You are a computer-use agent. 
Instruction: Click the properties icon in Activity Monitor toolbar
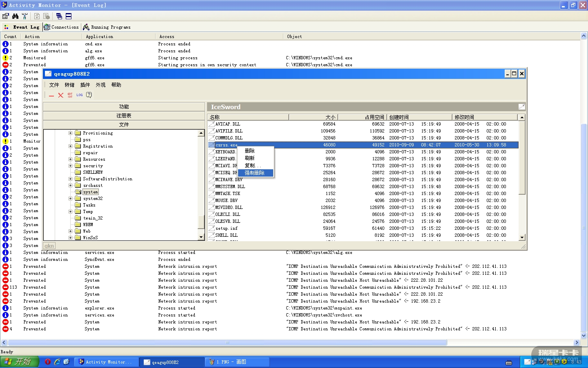6,16
